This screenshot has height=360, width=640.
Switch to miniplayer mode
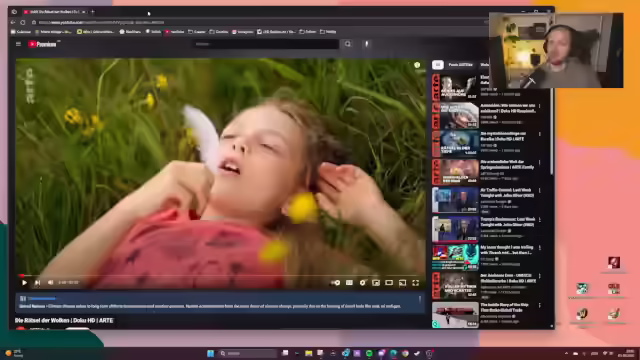pyautogui.click(x=376, y=282)
